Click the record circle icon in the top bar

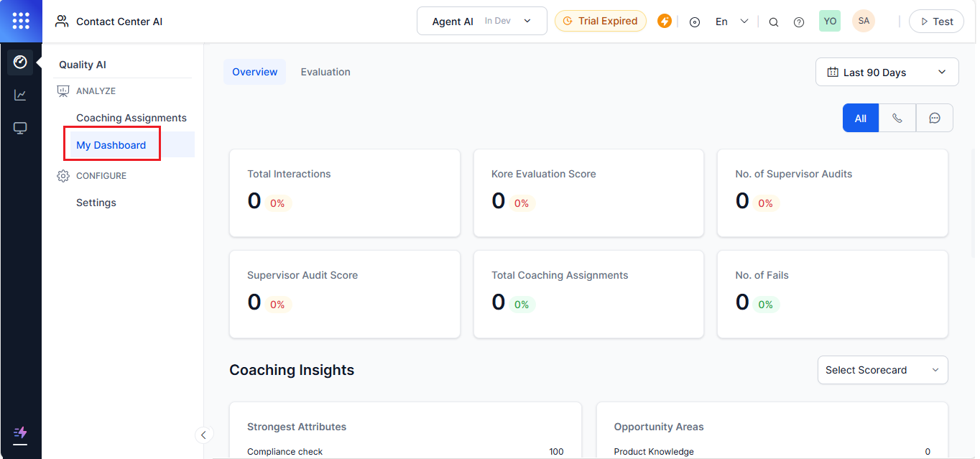pyautogui.click(x=695, y=22)
